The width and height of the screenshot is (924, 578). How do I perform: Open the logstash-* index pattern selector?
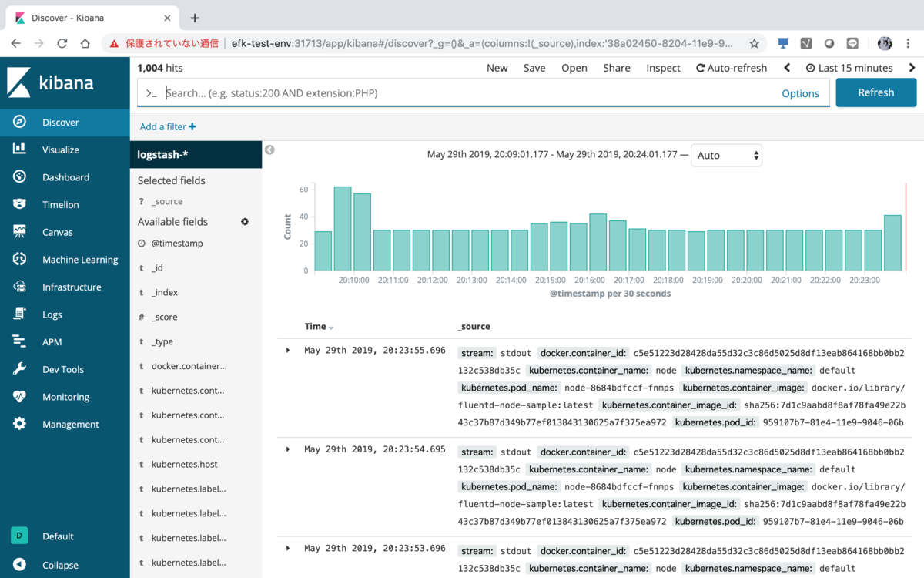196,154
